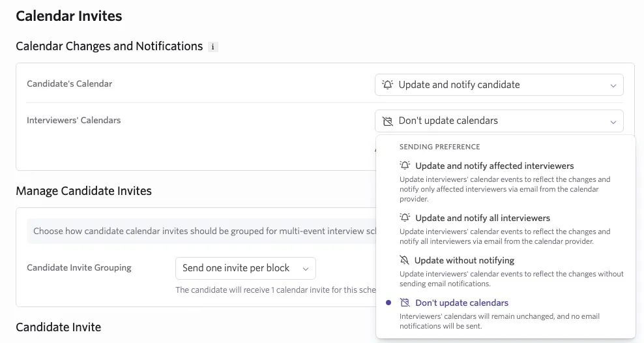The image size is (644, 343).
Task: Click muted bell icon next to Update without notifying
Action: pos(405,260)
